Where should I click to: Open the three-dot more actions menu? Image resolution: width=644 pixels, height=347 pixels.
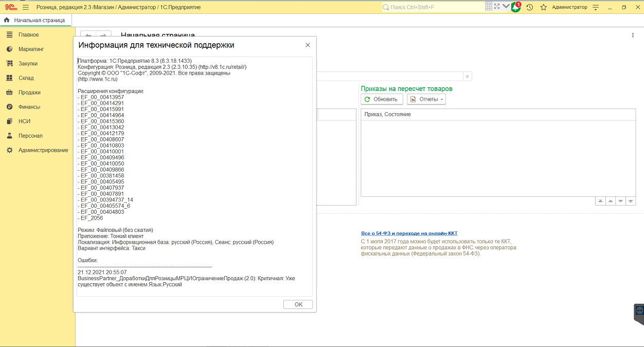click(633, 35)
